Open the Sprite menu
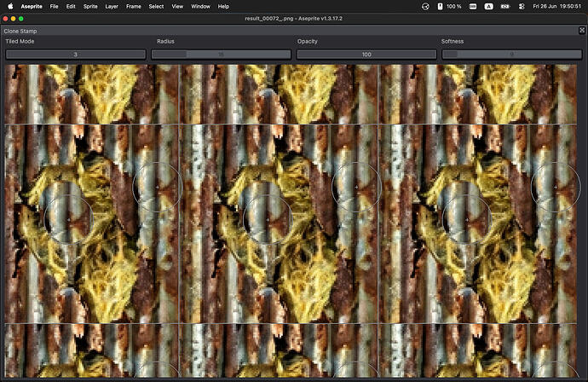Viewport: 588px width, 382px height. tap(90, 6)
